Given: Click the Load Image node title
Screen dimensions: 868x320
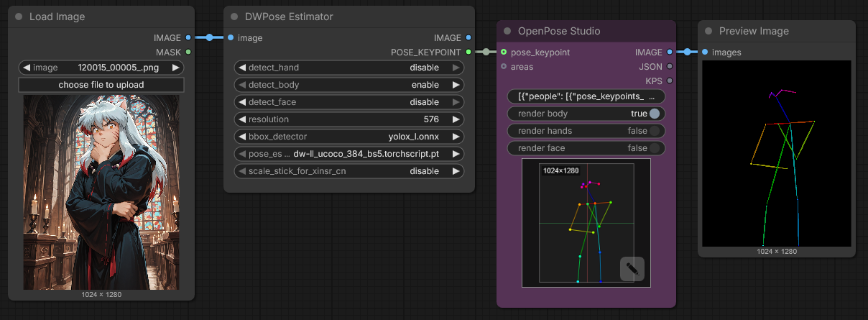Looking at the screenshot, I should coord(57,17).
